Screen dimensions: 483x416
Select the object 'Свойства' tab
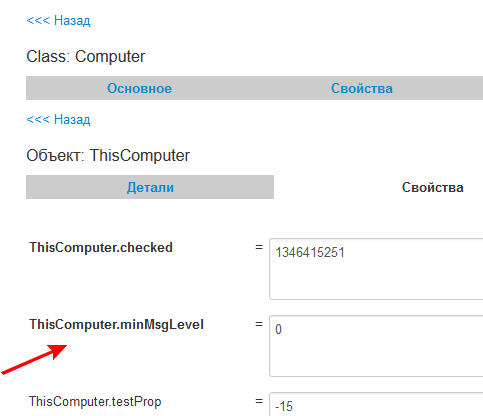point(432,187)
